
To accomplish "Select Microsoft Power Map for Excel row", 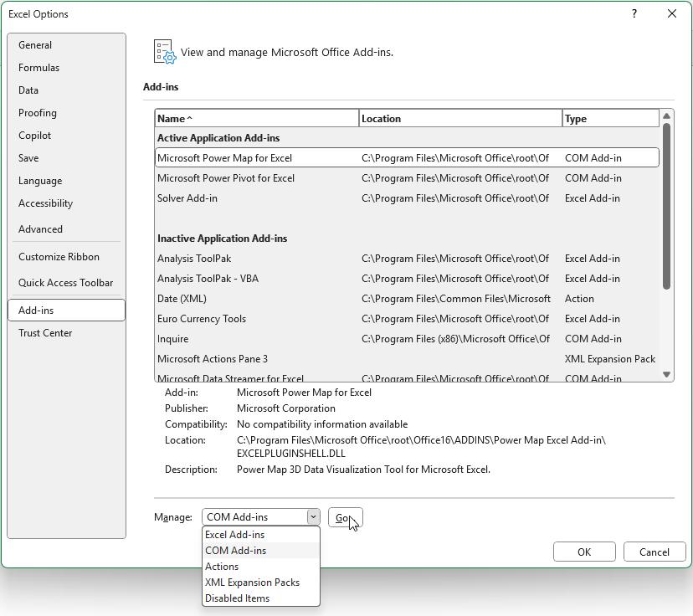I will [x=407, y=157].
